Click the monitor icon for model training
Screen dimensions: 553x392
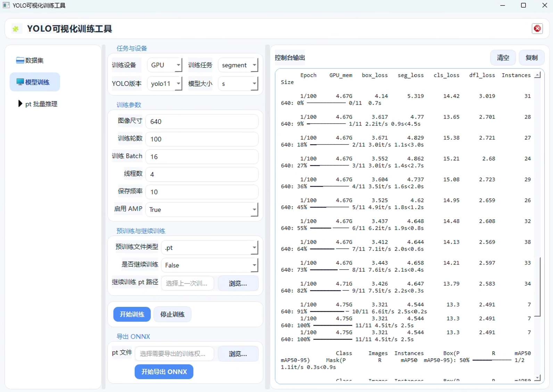tap(20, 82)
